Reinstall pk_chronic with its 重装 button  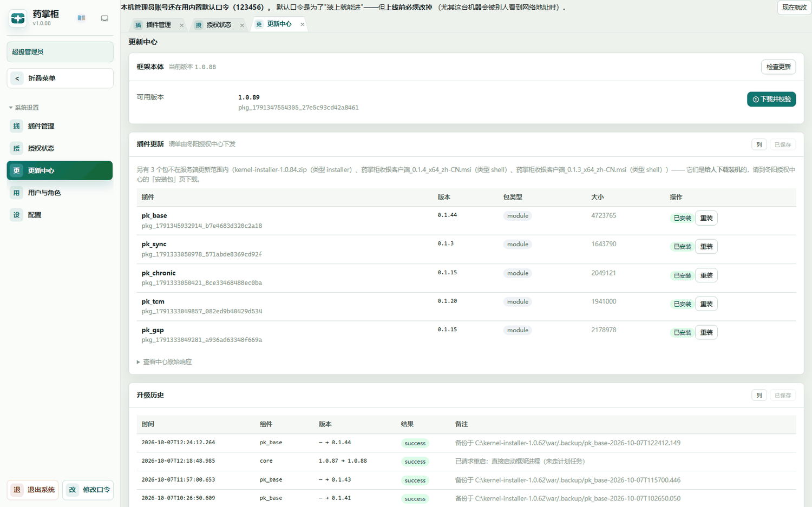click(x=706, y=275)
